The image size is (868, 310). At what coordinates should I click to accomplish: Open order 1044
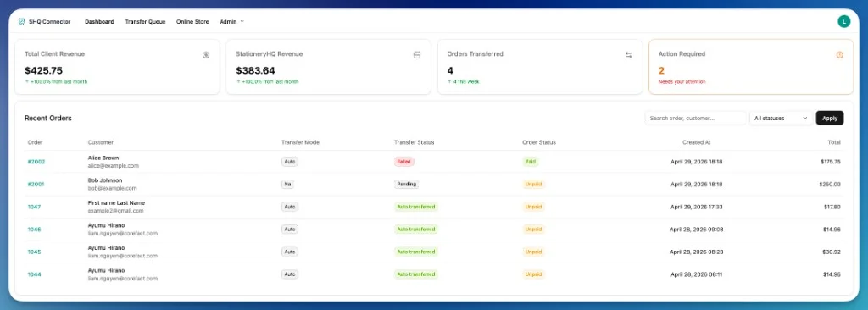[34, 274]
